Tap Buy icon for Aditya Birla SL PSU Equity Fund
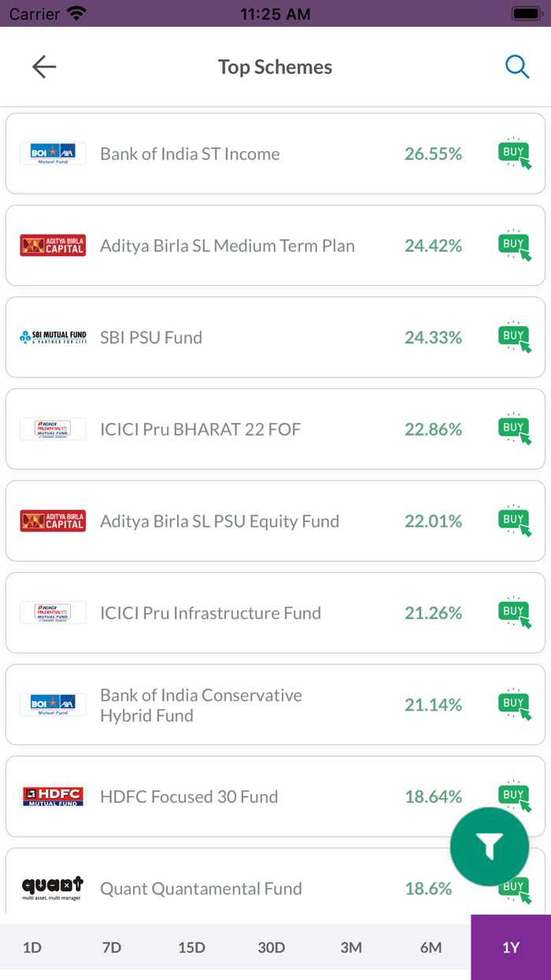Image resolution: width=551 pixels, height=980 pixels. point(514,521)
